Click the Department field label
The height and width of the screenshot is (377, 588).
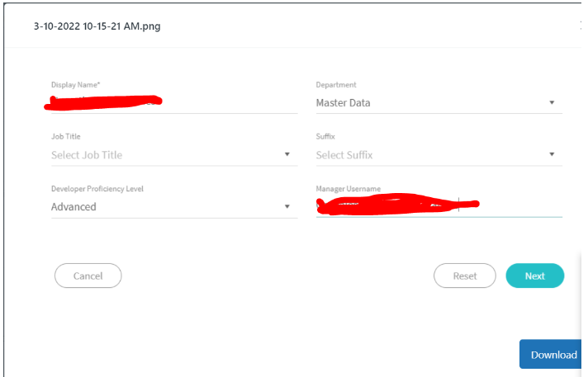point(336,85)
